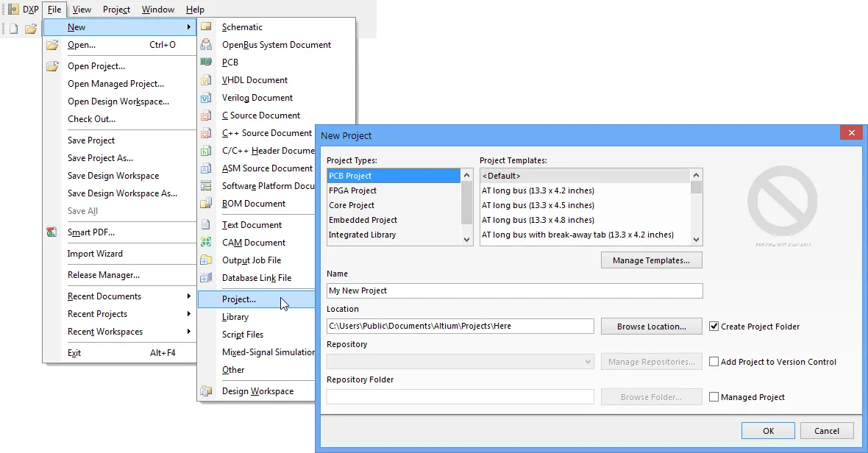The height and width of the screenshot is (453, 868).
Task: Click the Name input field
Action: tap(515, 290)
